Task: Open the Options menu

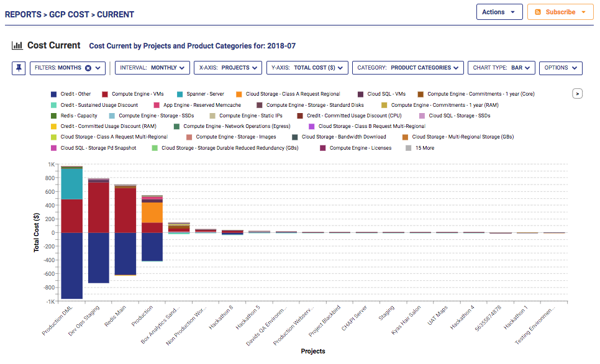Action: (x=560, y=68)
